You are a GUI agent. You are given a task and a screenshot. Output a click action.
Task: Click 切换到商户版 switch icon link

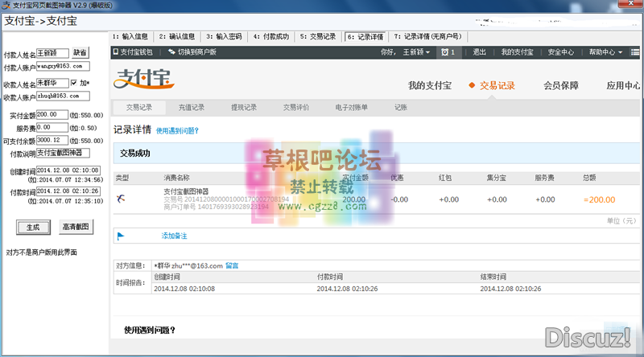coord(192,52)
